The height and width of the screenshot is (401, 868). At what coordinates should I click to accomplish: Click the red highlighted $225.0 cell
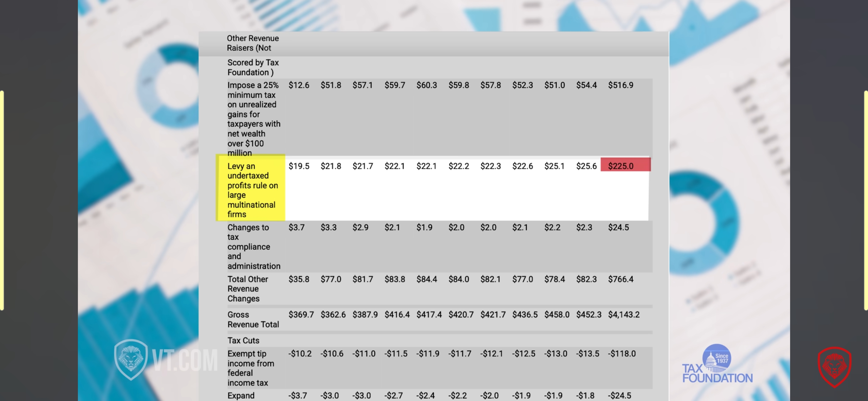[x=625, y=166]
